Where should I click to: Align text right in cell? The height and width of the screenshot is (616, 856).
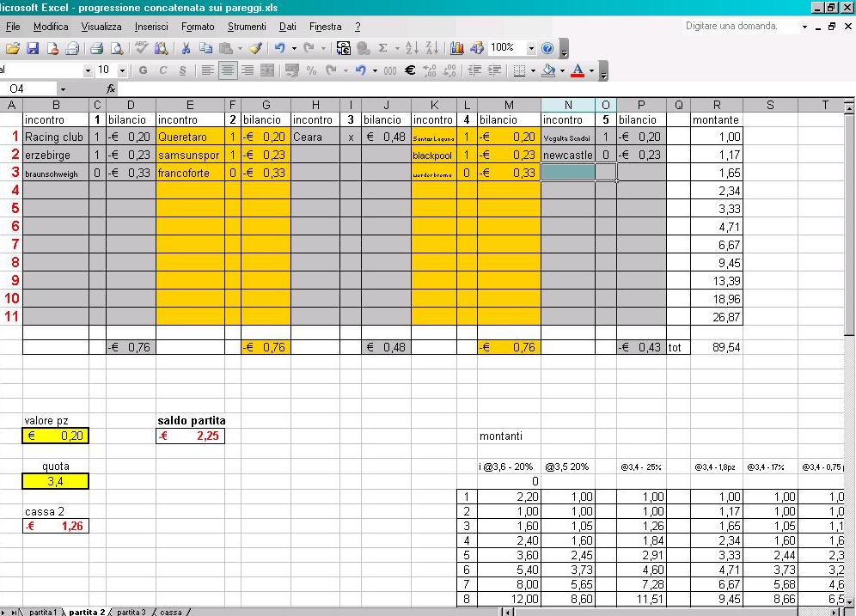tap(248, 70)
